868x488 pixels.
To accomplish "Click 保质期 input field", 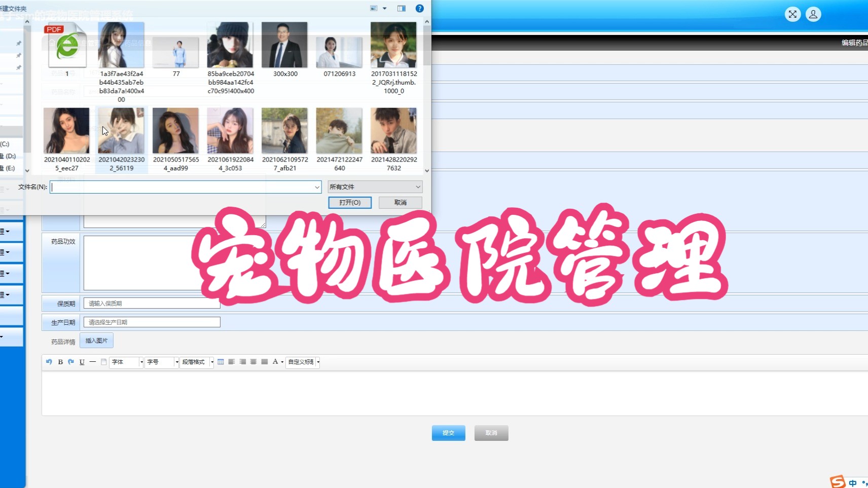I will tap(152, 303).
